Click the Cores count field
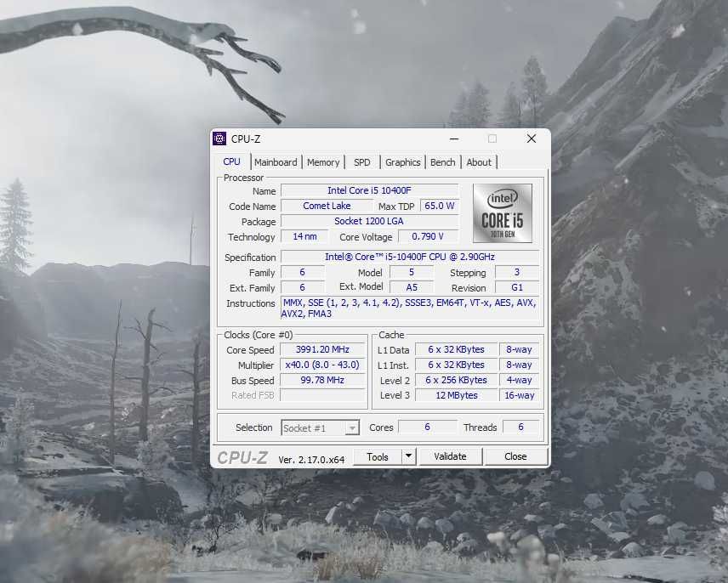The height and width of the screenshot is (583, 728). click(427, 427)
